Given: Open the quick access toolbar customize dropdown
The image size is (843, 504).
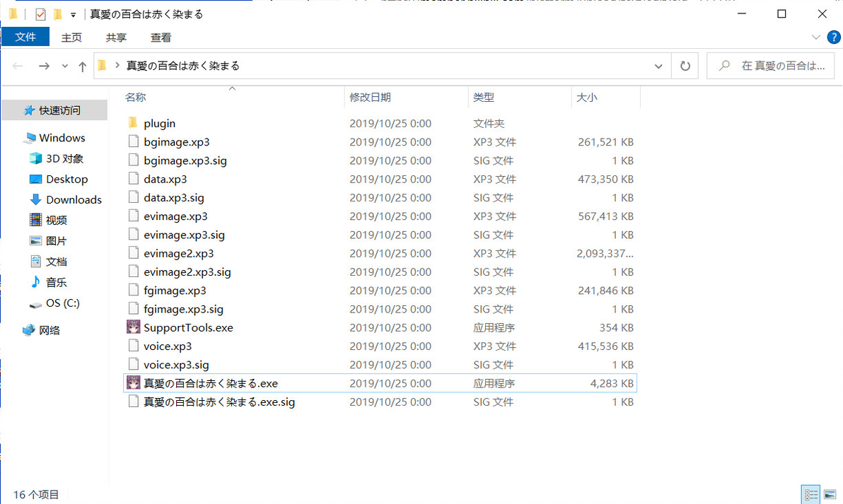Looking at the screenshot, I should tap(73, 15).
